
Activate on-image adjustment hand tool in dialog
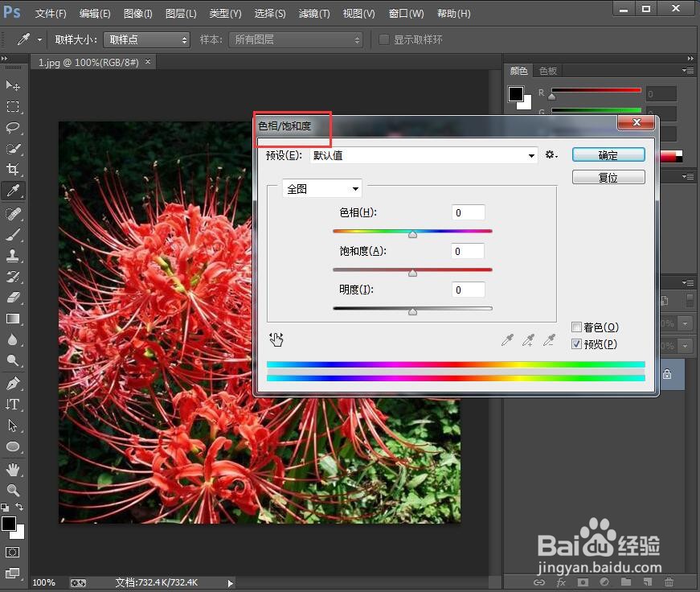[x=276, y=339]
